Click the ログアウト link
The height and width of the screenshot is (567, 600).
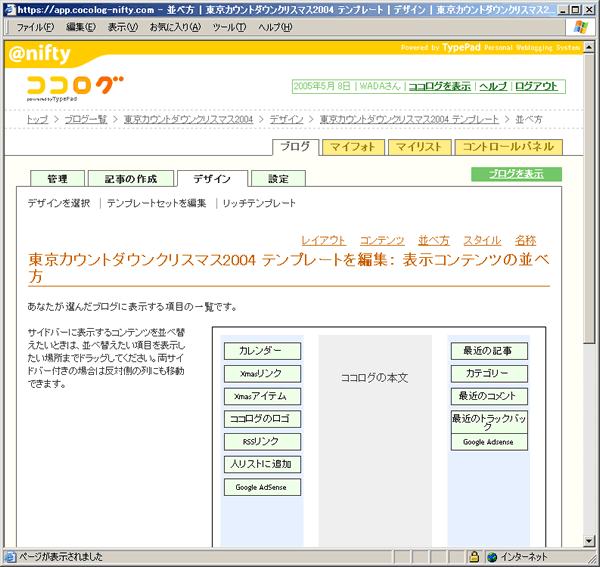pyautogui.click(x=537, y=87)
